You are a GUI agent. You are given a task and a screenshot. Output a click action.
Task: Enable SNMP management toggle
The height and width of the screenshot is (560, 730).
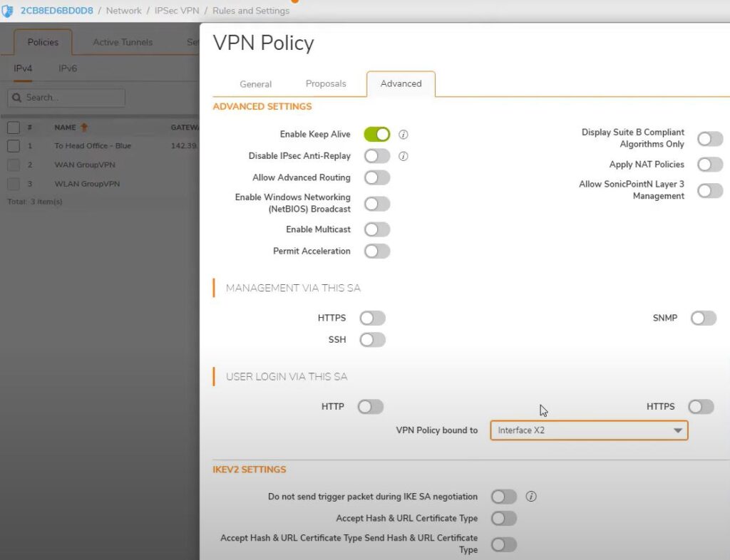pyautogui.click(x=703, y=318)
